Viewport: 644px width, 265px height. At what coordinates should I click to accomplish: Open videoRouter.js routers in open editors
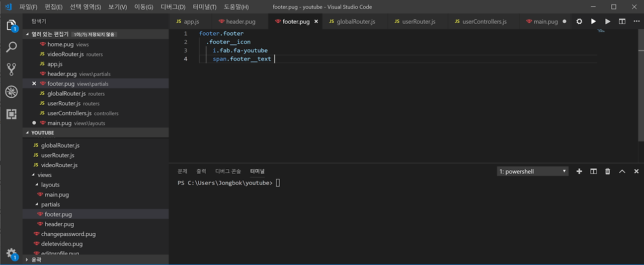point(96,54)
